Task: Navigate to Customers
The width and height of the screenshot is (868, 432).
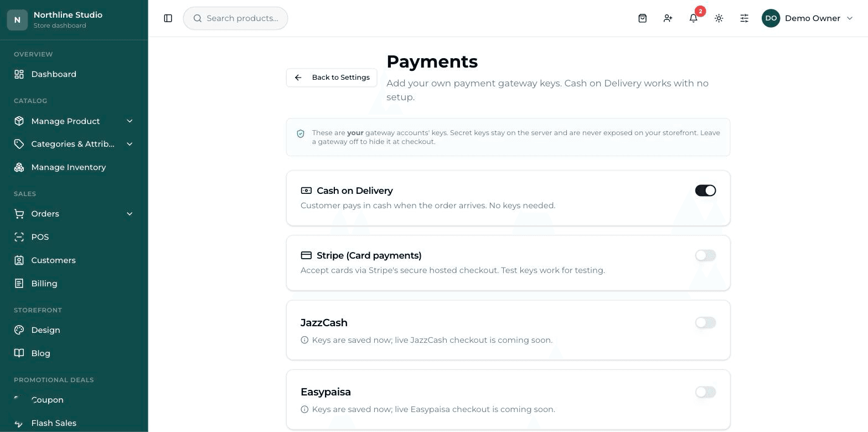Action: click(74, 260)
